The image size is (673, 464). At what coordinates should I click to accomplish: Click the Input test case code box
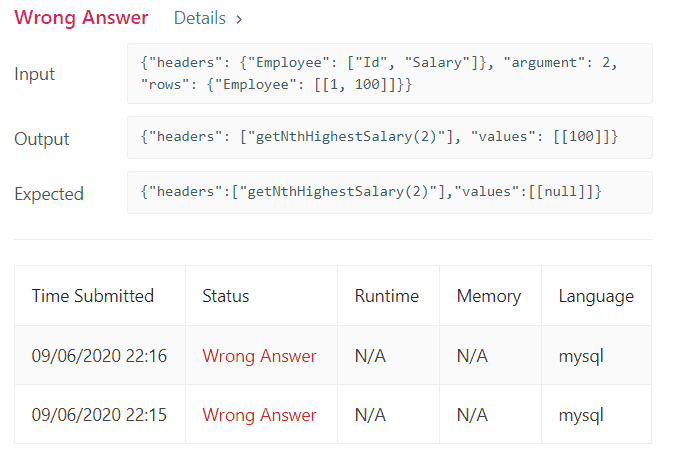(389, 74)
